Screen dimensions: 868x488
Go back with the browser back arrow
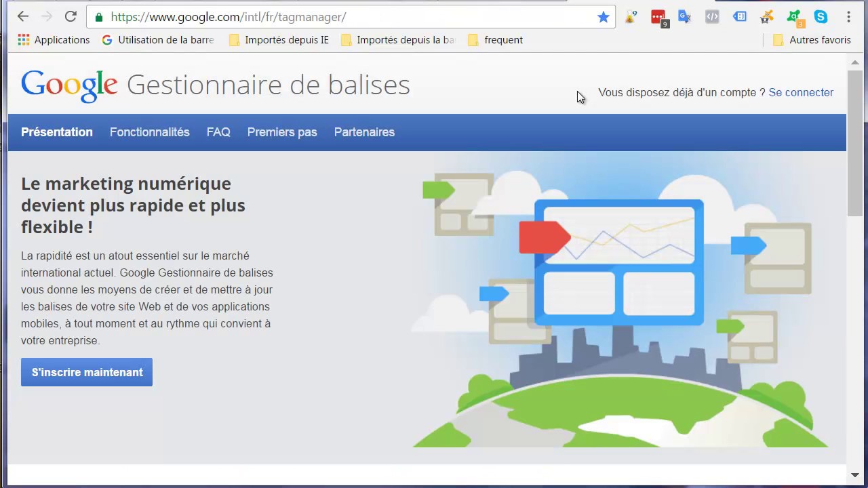point(23,16)
